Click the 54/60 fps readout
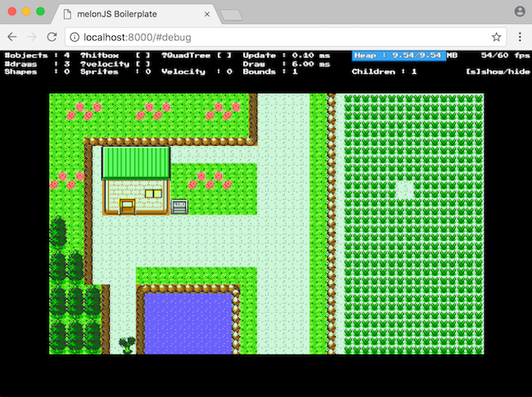This screenshot has height=397, width=532. click(506, 56)
